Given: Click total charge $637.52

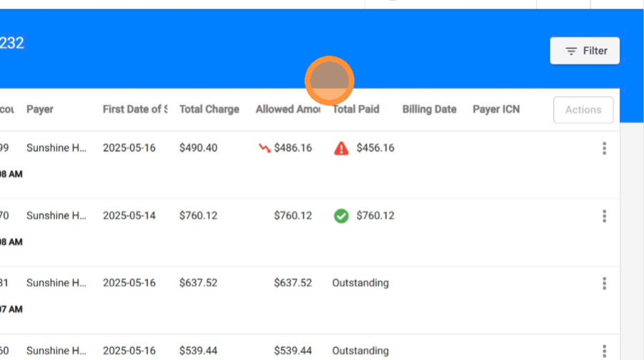Looking at the screenshot, I should coord(198,283).
